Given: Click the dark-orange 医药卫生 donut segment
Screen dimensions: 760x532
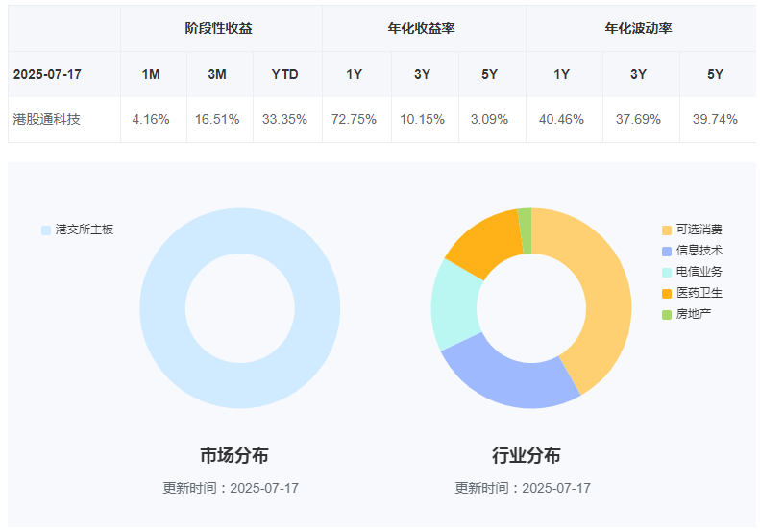Looking at the screenshot, I should coord(490,240).
